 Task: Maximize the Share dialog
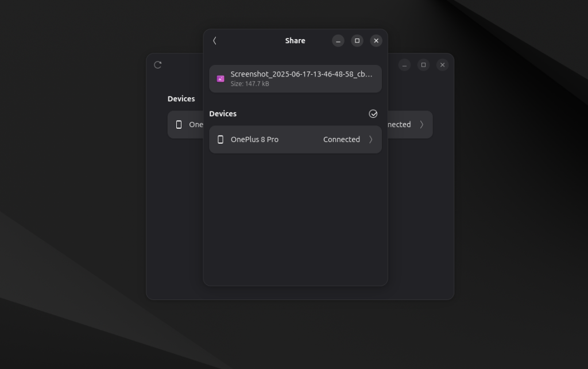coord(357,41)
